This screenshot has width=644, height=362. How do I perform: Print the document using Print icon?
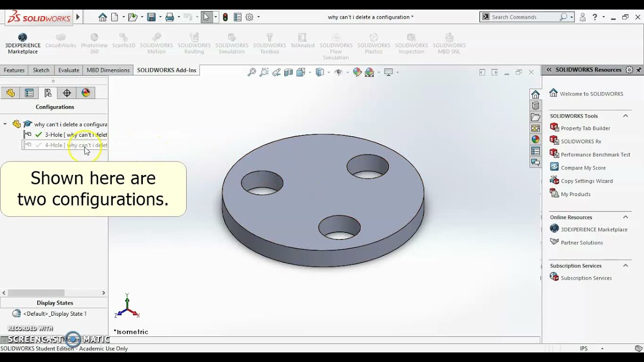[170, 17]
